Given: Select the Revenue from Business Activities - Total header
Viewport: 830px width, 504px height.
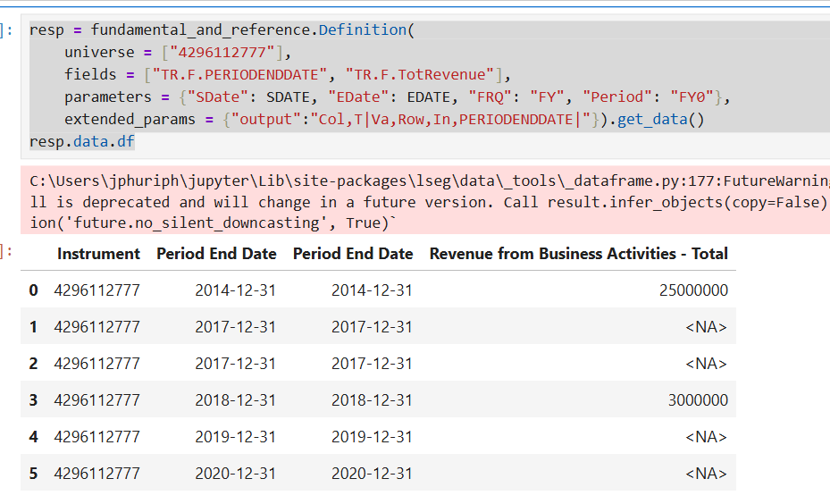Looking at the screenshot, I should point(578,254).
